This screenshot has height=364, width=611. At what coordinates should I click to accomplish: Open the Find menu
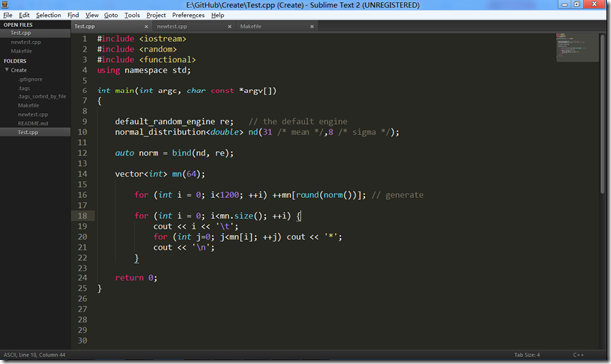pos(73,15)
